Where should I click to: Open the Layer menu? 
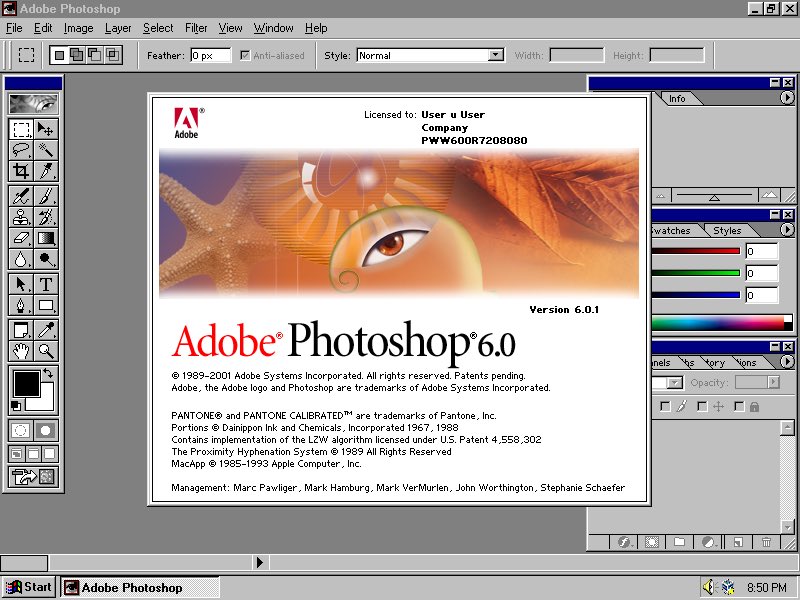coord(118,28)
